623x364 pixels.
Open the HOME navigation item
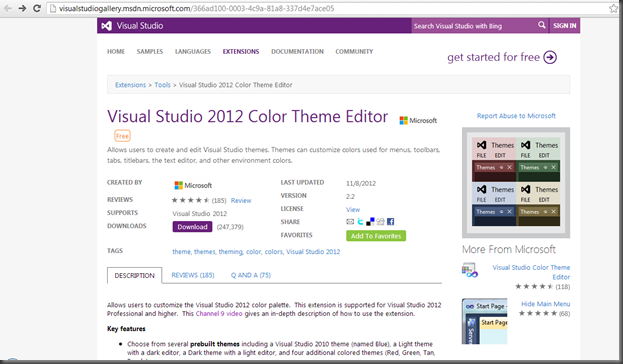point(116,52)
